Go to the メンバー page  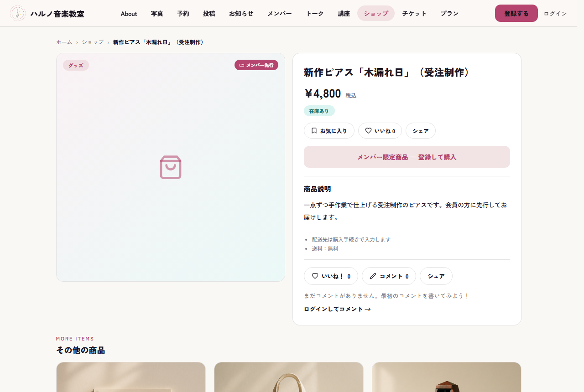pos(280,14)
